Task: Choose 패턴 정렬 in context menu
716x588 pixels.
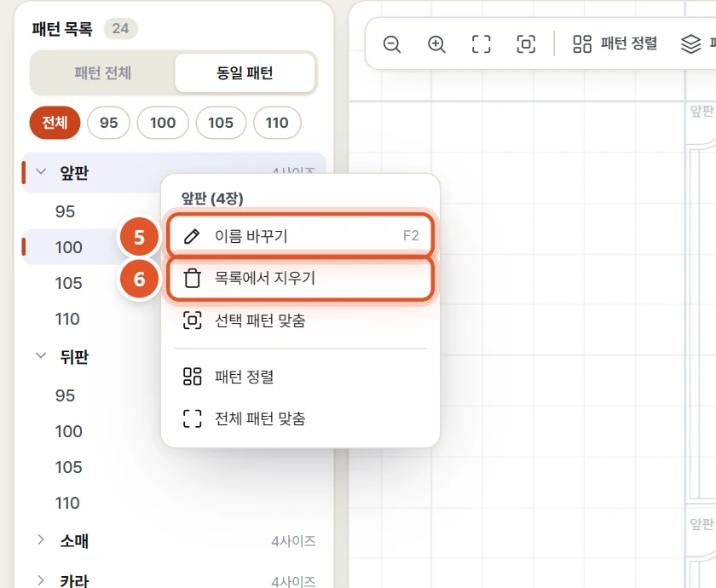Action: click(x=300, y=377)
